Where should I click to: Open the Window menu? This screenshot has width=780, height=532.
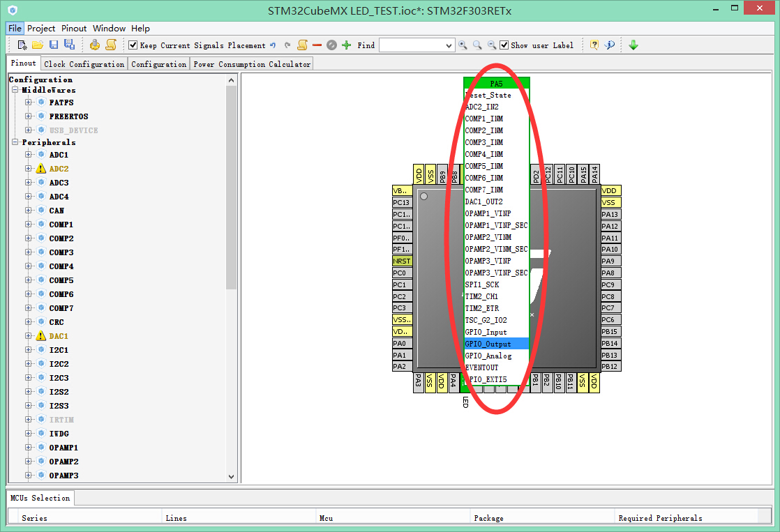tap(109, 29)
